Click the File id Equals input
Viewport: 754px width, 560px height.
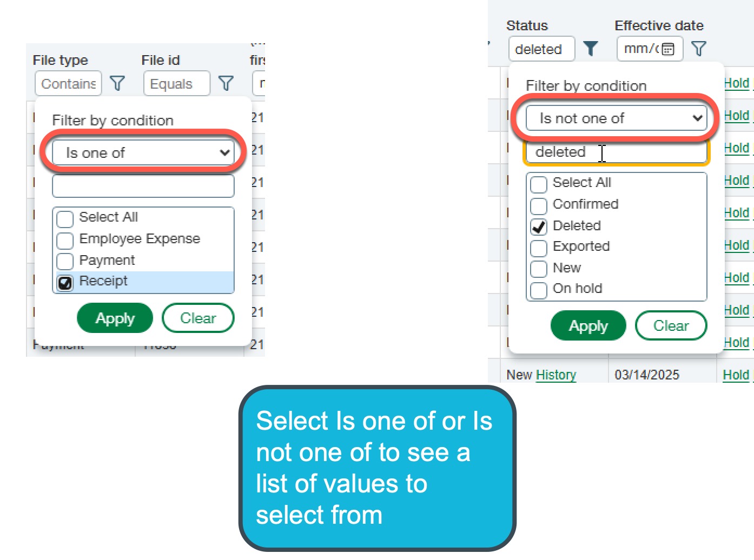176,84
